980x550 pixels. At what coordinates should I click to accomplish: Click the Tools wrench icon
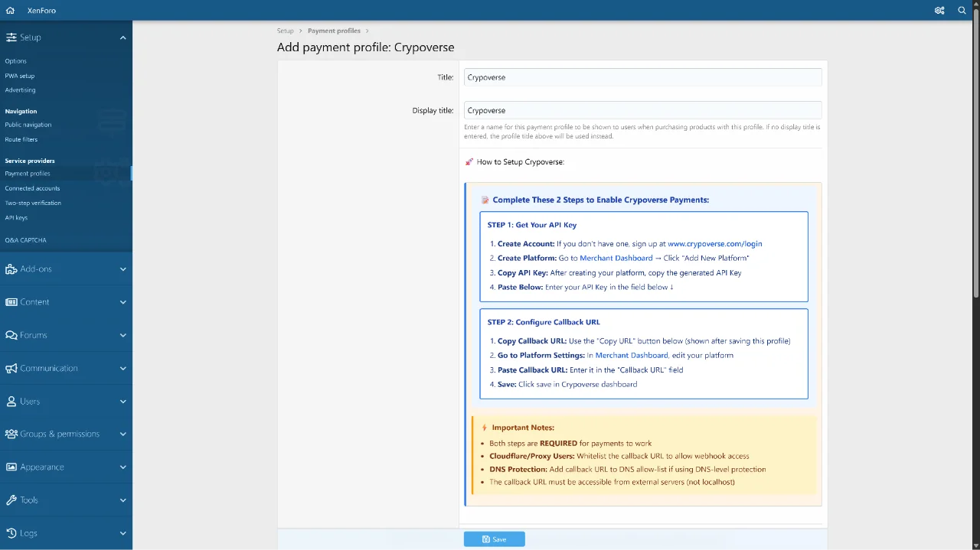pos(11,500)
